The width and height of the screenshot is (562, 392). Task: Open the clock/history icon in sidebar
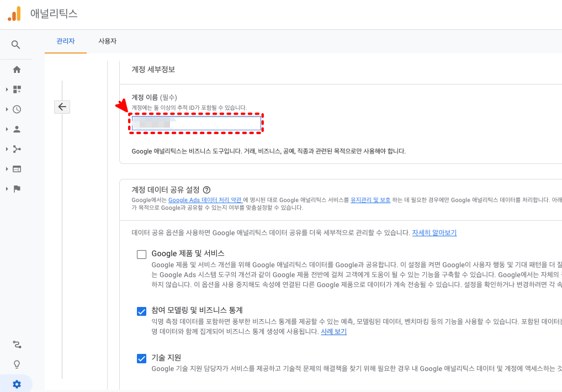point(18,109)
